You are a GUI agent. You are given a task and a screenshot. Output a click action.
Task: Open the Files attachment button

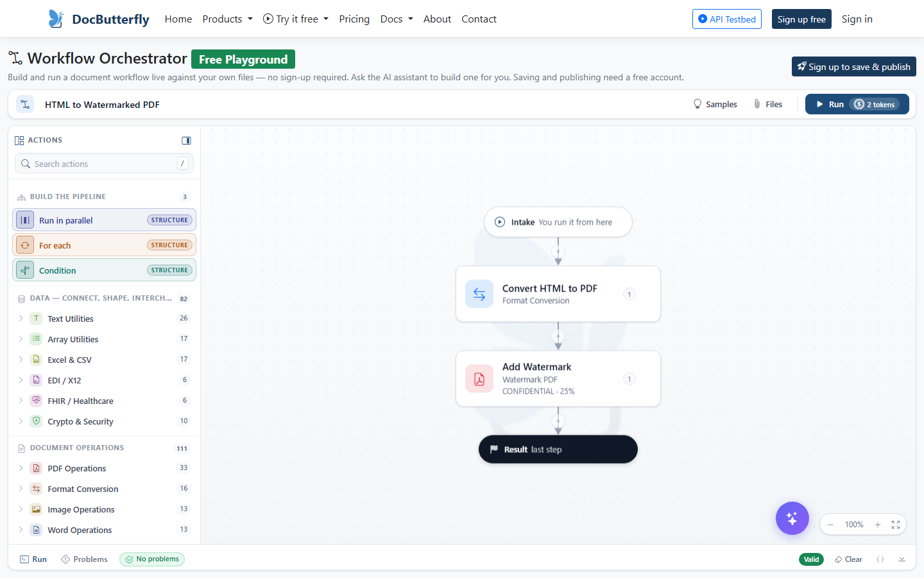pos(767,104)
